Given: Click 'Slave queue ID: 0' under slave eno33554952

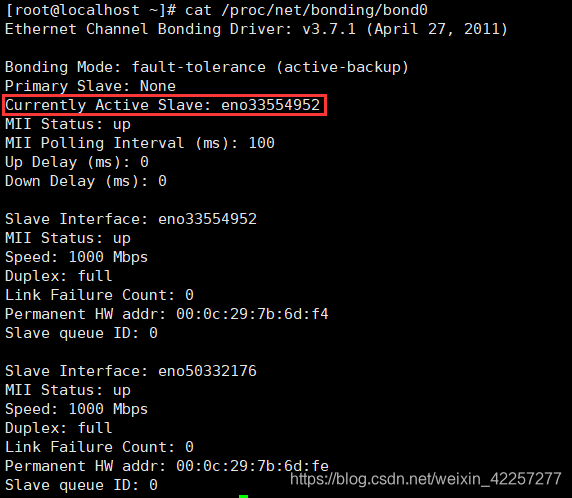Looking at the screenshot, I should [81, 333].
